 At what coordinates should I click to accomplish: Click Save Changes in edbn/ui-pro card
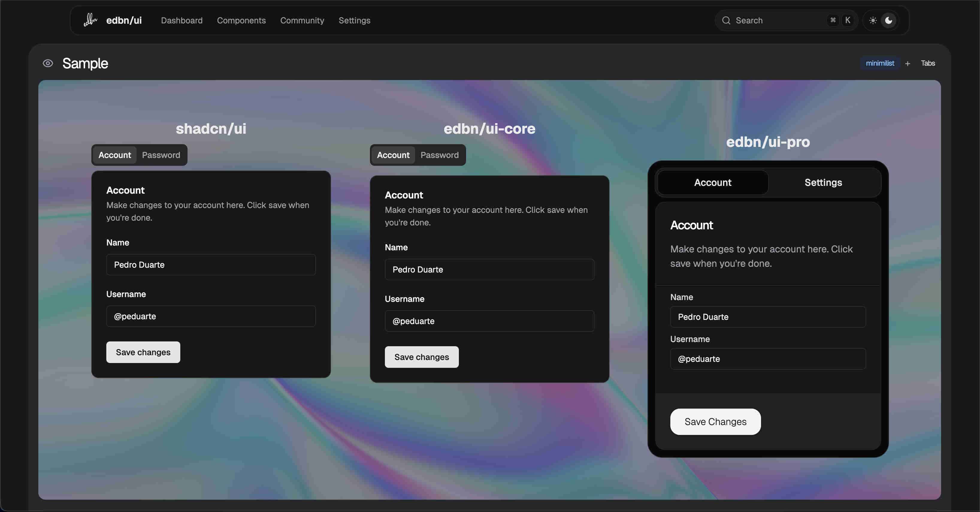(x=715, y=422)
